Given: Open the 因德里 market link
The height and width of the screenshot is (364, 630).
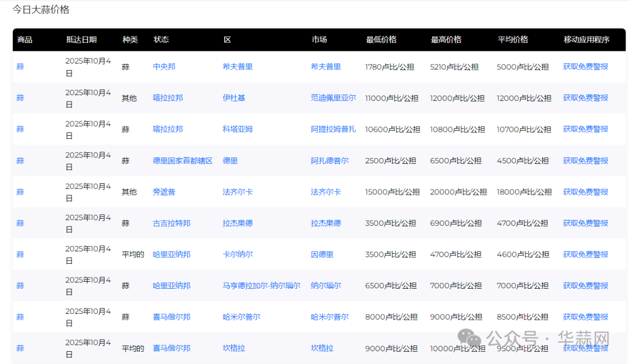Looking at the screenshot, I should (x=322, y=255).
